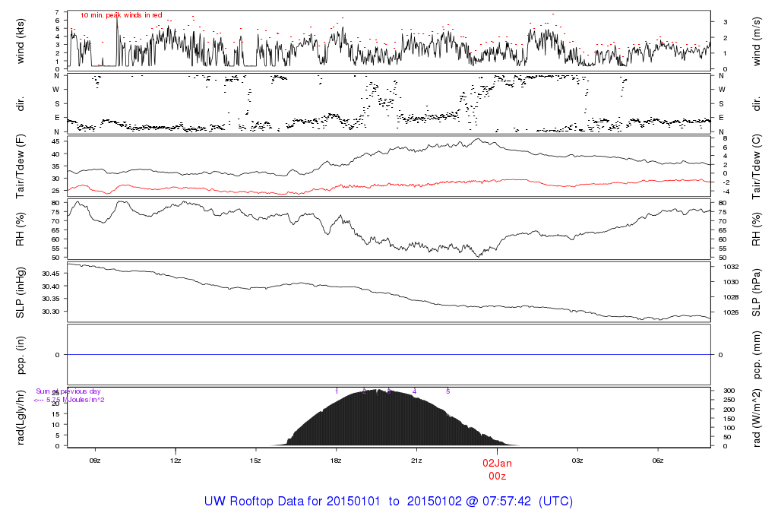Select the 'rad (W/m^2)' axis label
The width and height of the screenshot is (778, 532).
pos(756,418)
